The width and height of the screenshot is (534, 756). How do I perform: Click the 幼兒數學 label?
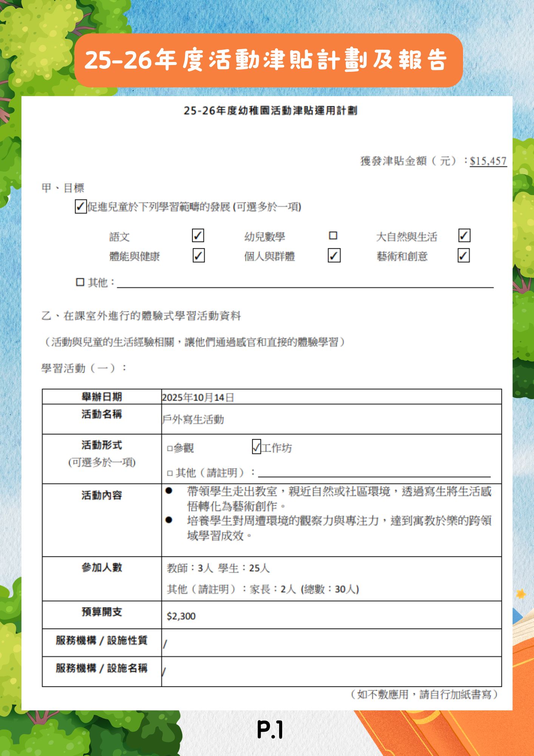click(265, 237)
